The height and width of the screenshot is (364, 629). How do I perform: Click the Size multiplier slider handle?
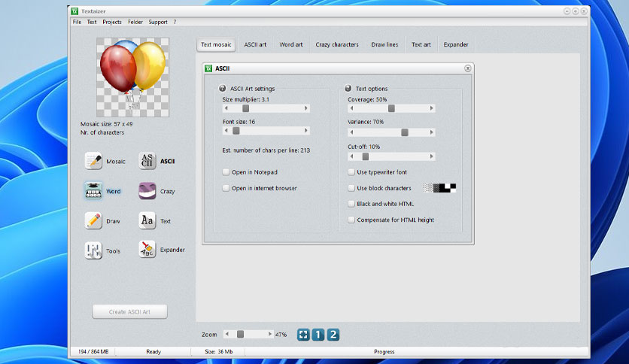click(245, 108)
